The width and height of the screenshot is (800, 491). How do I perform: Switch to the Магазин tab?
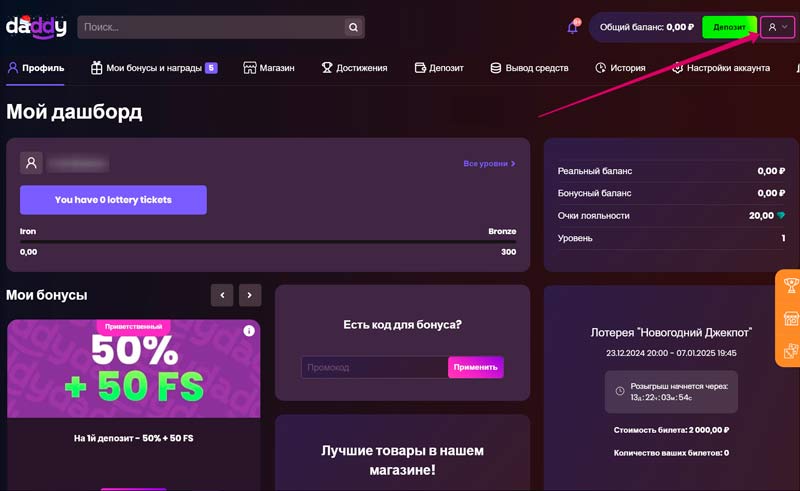pyautogui.click(x=269, y=68)
